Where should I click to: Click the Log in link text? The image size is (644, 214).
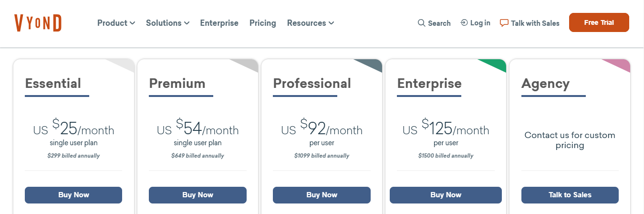click(480, 23)
